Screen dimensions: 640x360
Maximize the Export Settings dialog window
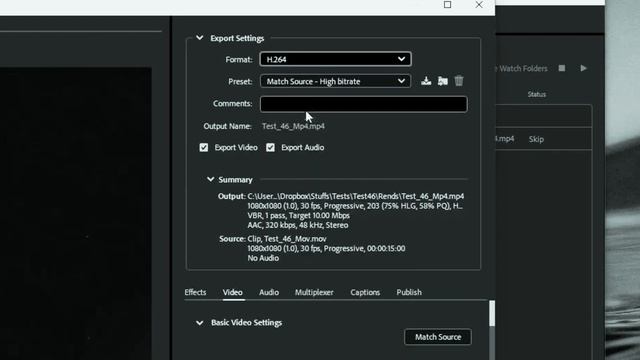tap(447, 4)
